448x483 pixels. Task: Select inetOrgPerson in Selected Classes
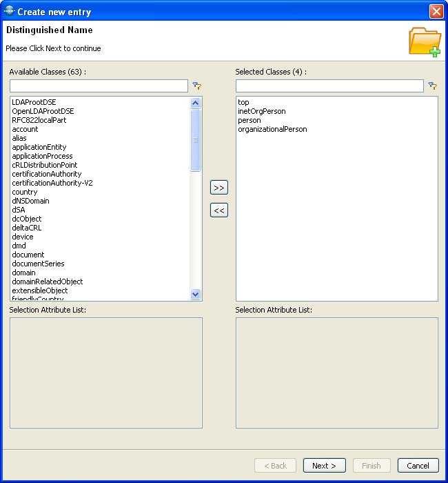tap(262, 111)
